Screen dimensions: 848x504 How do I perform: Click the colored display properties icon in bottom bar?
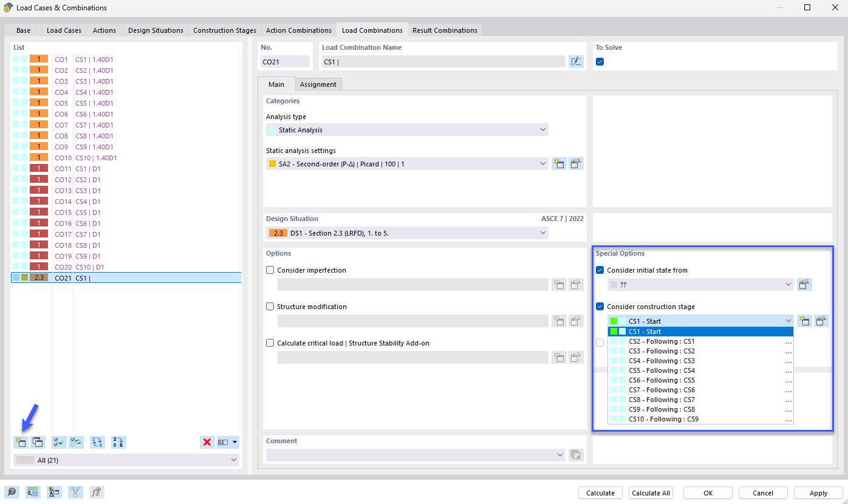[x=54, y=492]
